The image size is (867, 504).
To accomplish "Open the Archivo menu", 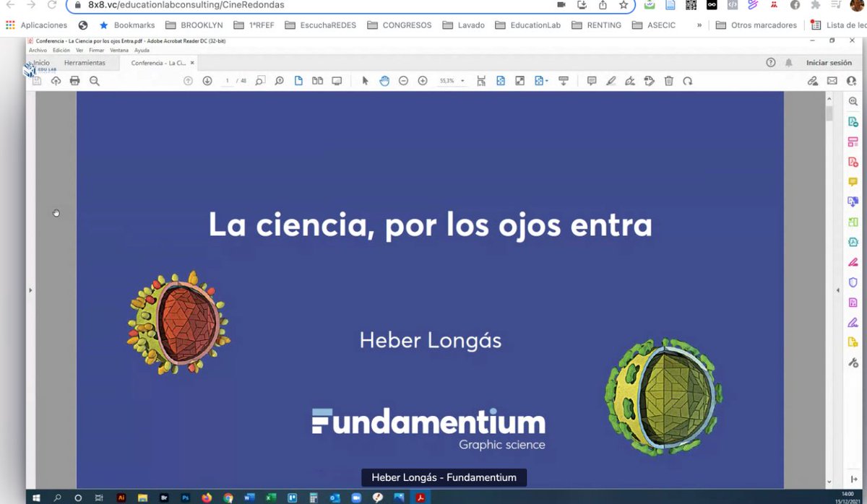I will coord(38,51).
